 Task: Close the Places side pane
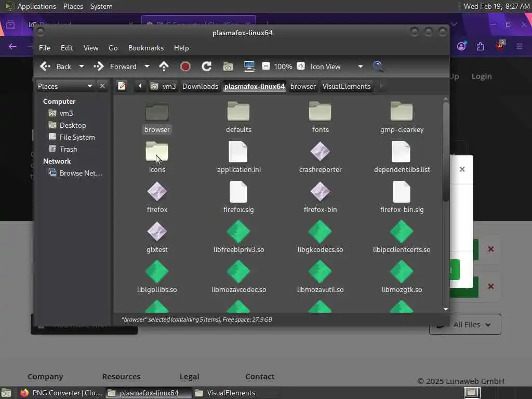(x=102, y=86)
